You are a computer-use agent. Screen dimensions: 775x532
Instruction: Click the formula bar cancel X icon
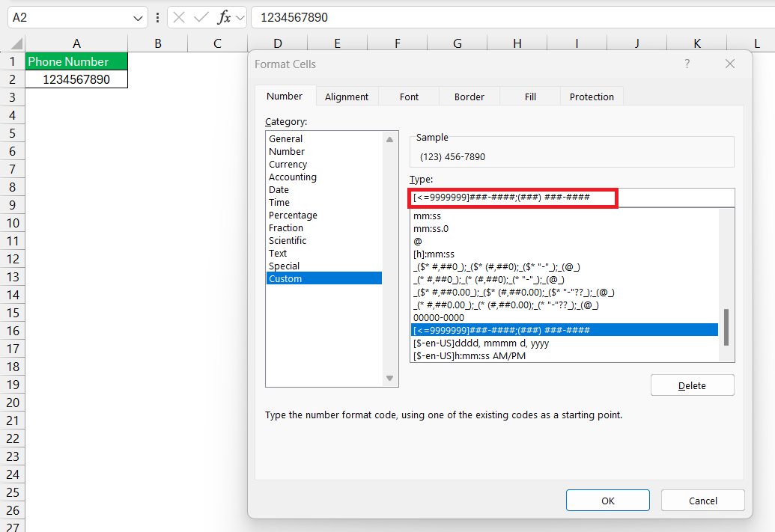(x=179, y=18)
